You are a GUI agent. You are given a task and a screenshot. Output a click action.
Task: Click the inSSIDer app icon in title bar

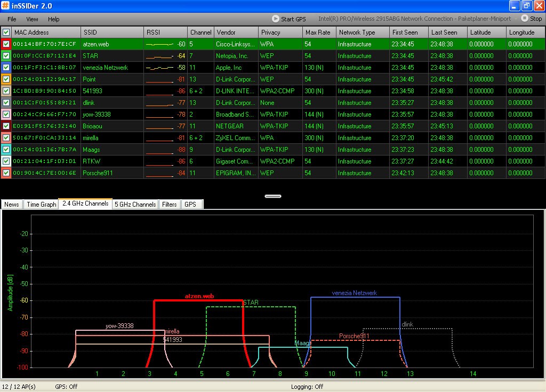click(6, 6)
